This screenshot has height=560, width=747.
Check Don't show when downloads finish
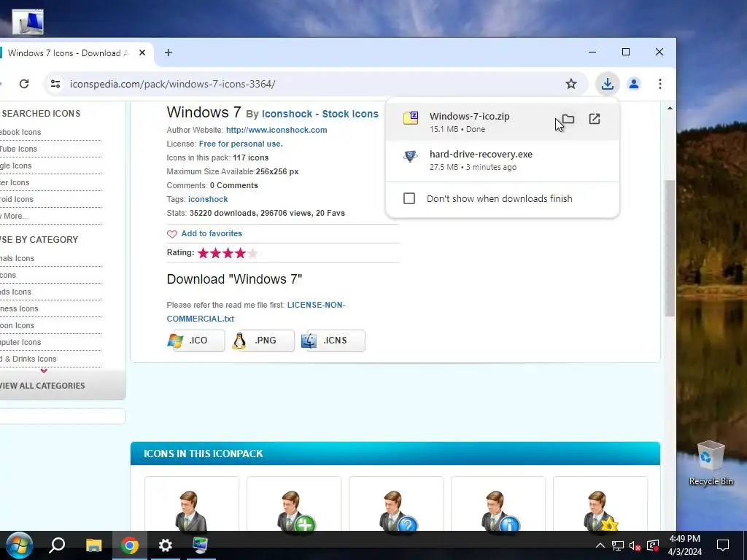pyautogui.click(x=409, y=198)
